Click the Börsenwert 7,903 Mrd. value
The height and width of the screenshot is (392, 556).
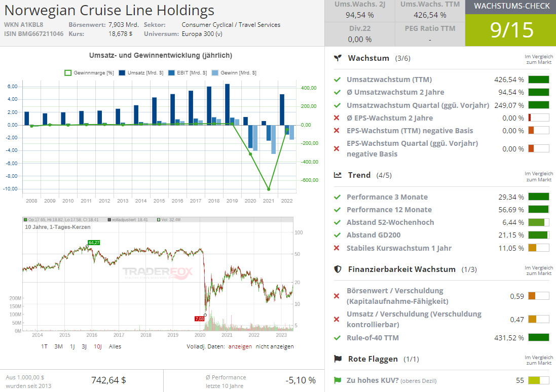click(123, 25)
